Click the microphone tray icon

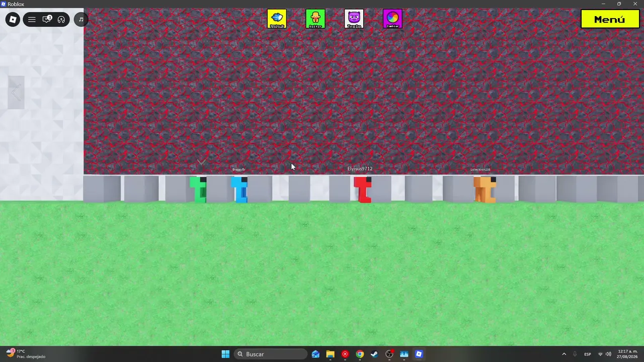click(x=575, y=354)
